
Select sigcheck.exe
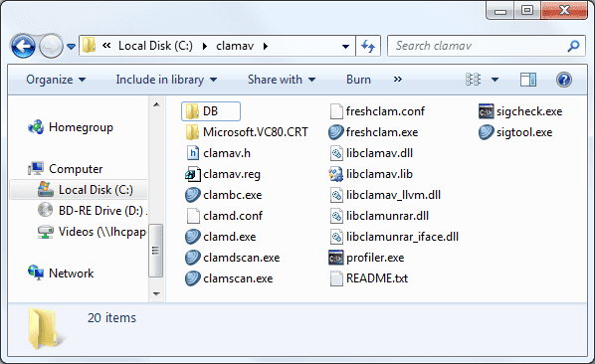coord(520,111)
